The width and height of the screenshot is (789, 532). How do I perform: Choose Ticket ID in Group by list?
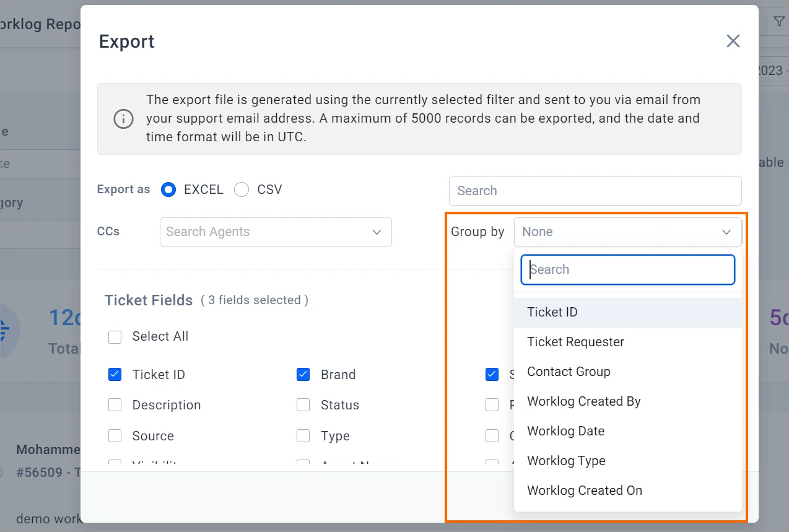pyautogui.click(x=552, y=312)
